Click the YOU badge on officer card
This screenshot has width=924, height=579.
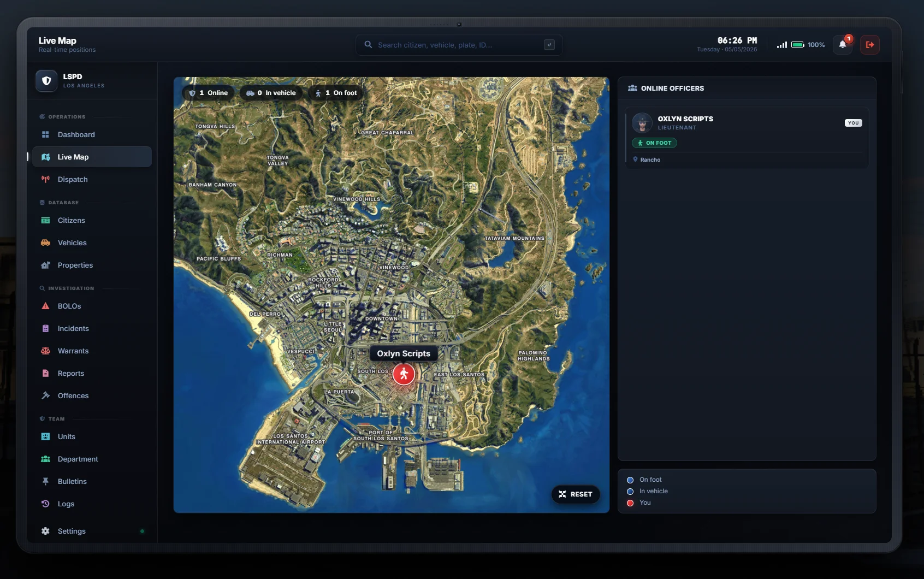[853, 123]
